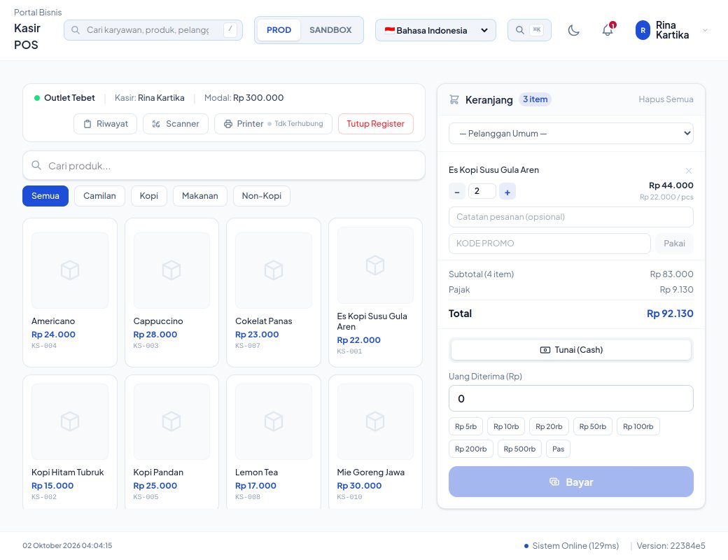Click Version: 22384e5 in footer
The width and height of the screenshot is (728, 560).
pyautogui.click(x=671, y=546)
